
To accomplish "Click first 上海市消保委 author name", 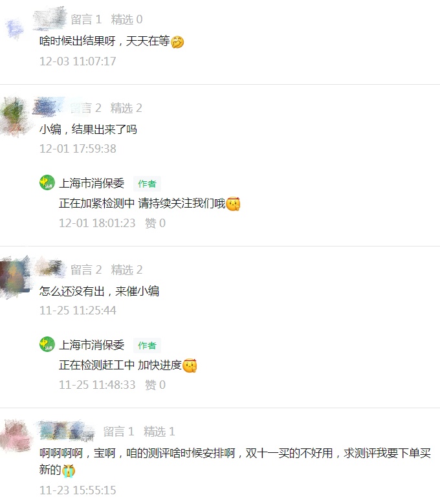I will (x=92, y=183).
